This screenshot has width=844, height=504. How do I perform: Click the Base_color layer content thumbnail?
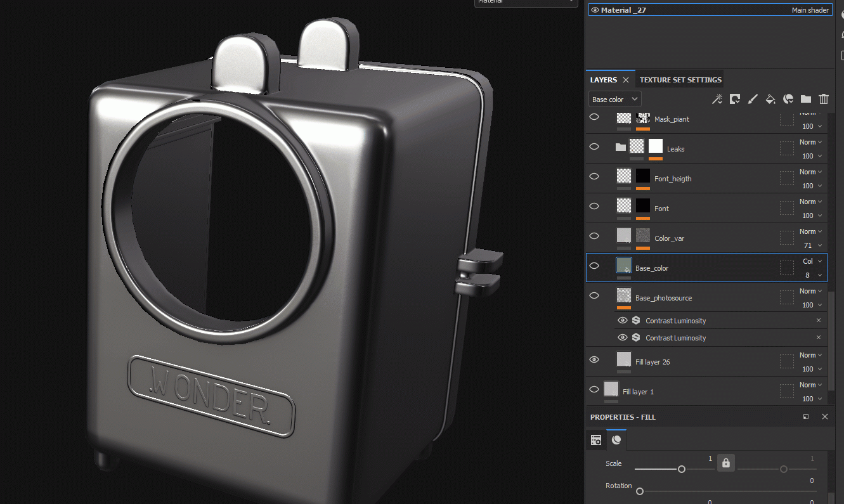[624, 266]
